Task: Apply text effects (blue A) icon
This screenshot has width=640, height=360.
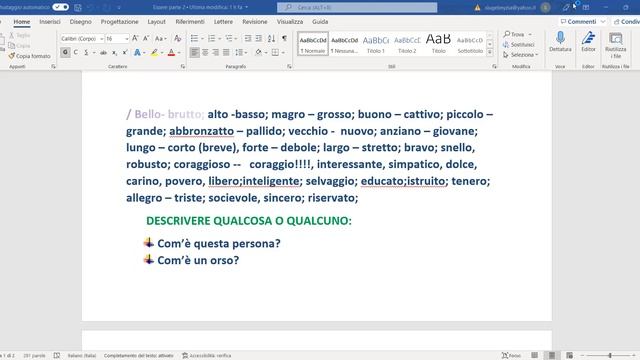Action: tap(137, 52)
